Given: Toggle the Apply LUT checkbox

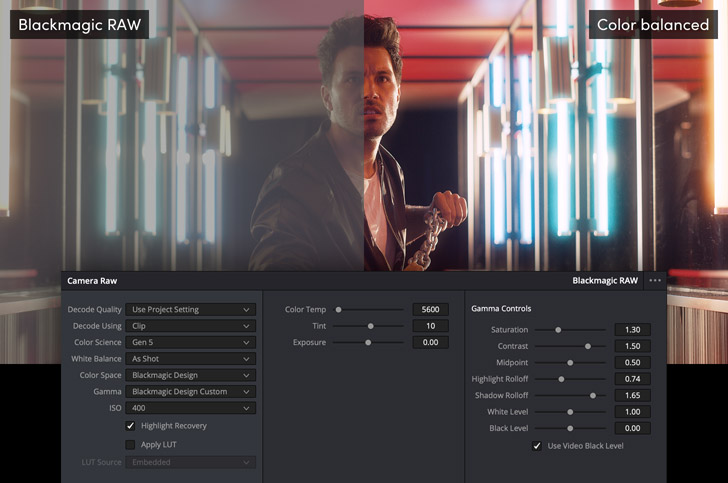Looking at the screenshot, I should 130,444.
